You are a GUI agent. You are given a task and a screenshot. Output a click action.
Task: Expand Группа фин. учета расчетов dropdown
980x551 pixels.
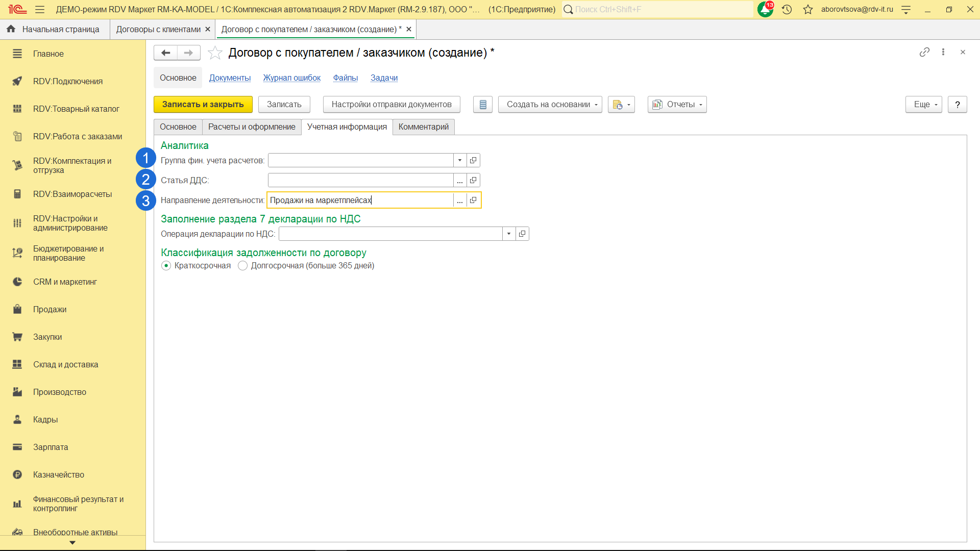pos(460,160)
